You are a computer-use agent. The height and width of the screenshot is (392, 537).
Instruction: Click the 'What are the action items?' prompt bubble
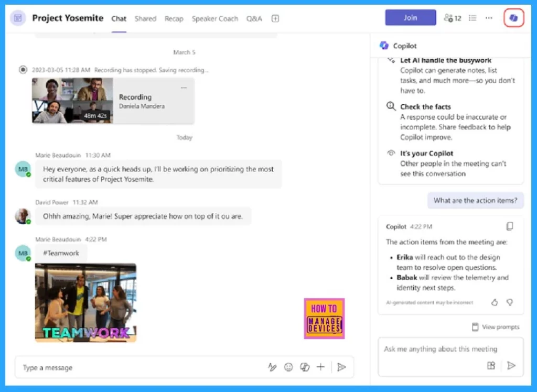[475, 200]
